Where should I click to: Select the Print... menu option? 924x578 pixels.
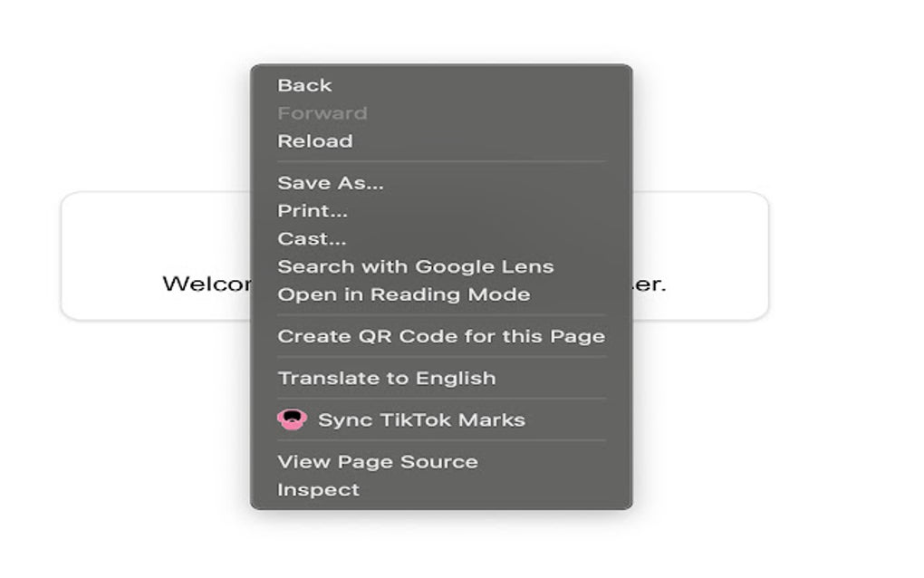(x=312, y=211)
